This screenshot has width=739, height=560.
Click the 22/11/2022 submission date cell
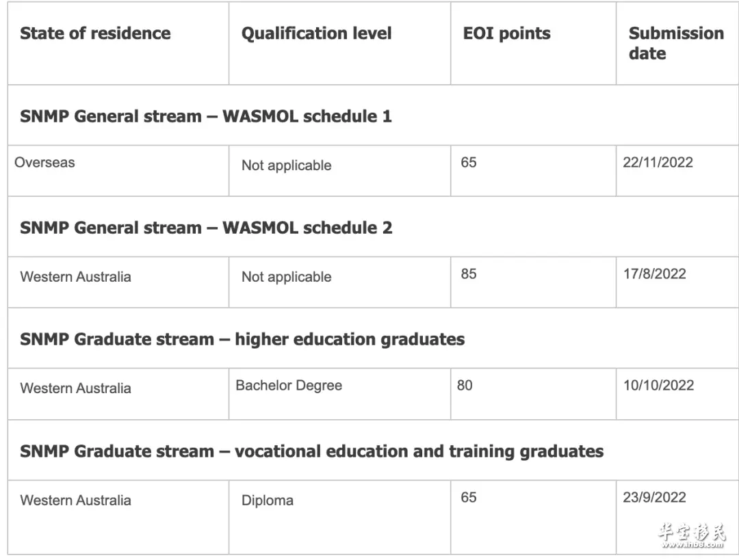(658, 163)
